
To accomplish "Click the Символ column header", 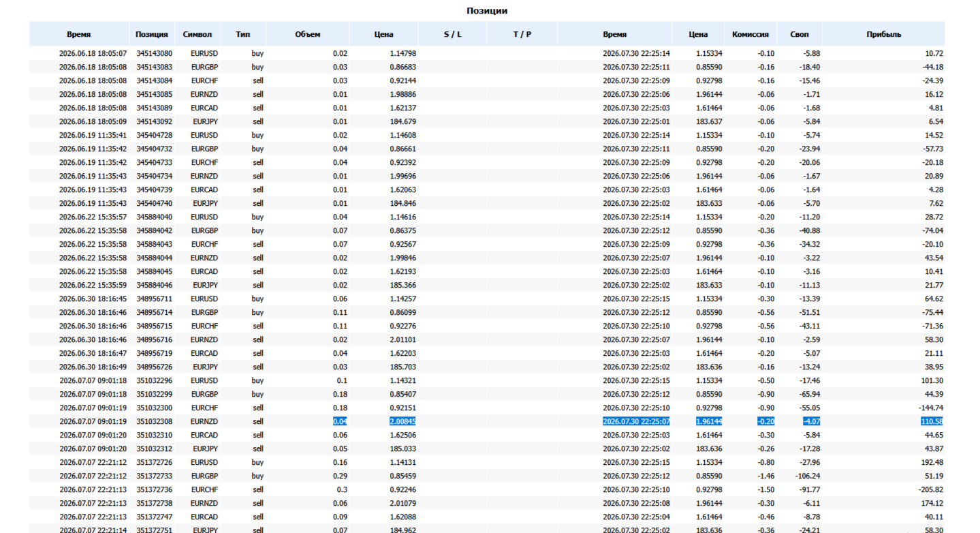I will (x=197, y=34).
